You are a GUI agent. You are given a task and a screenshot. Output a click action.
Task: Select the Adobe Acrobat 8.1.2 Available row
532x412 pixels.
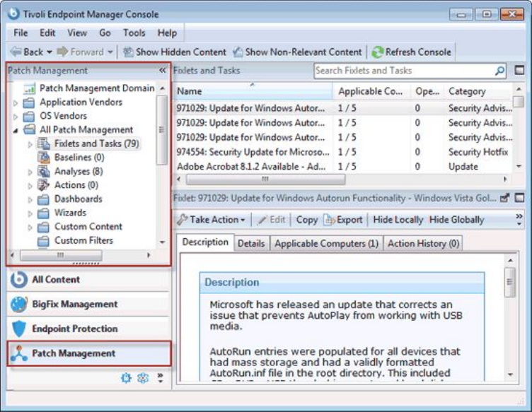[x=342, y=167]
